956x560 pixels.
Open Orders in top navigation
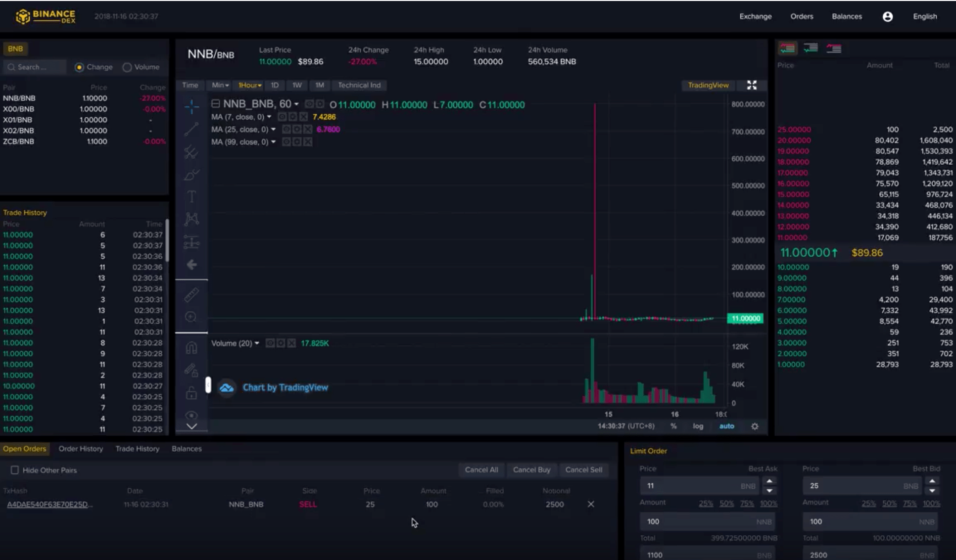[x=802, y=16]
